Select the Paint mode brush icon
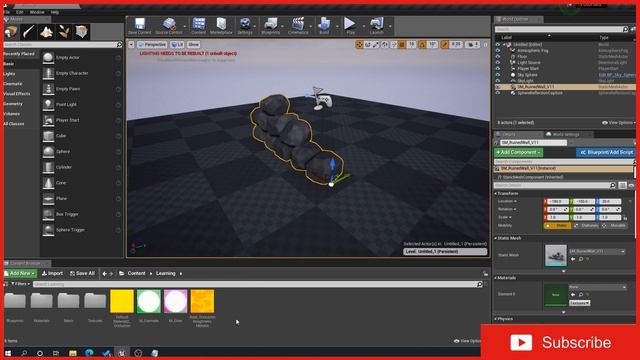 point(29,32)
